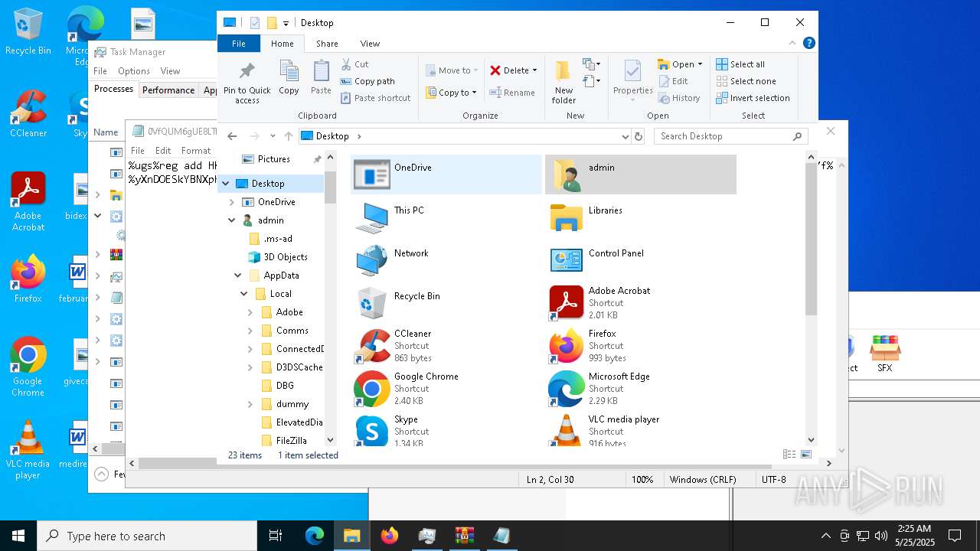Viewport: 980px width, 551px height.
Task: Expand the Delete dropdown arrow
Action: (x=534, y=70)
